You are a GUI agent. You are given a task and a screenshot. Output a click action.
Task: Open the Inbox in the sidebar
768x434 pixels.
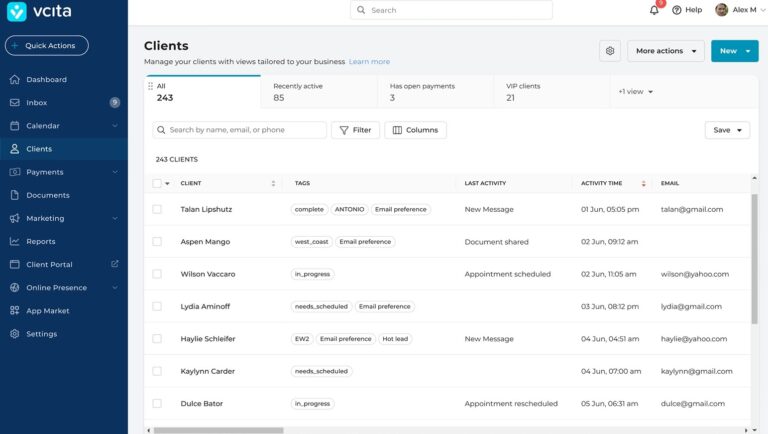tap(37, 102)
